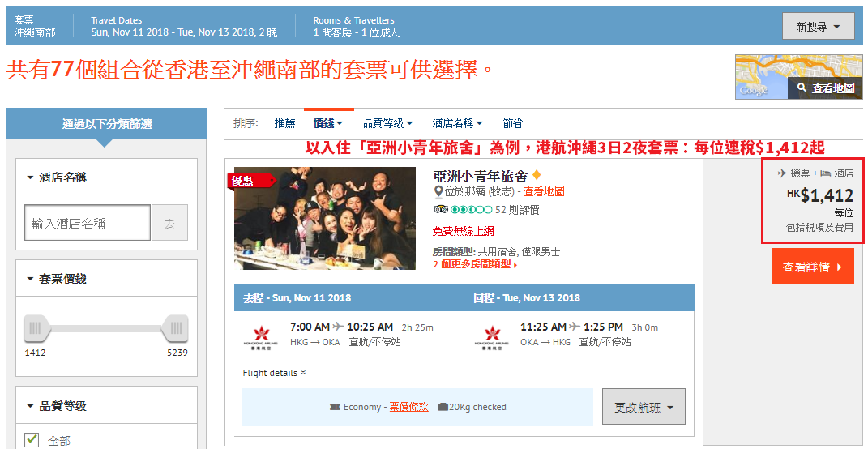Click the return flight Hong Kong Airlines logo
Screen dimensions: 868x449
click(x=490, y=336)
